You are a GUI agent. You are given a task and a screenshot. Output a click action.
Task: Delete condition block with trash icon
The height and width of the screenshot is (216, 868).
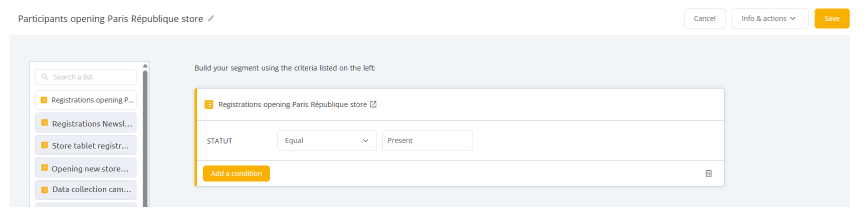(708, 173)
